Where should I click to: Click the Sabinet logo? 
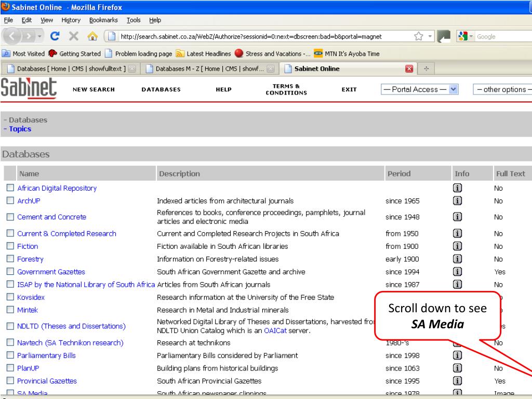(x=29, y=88)
